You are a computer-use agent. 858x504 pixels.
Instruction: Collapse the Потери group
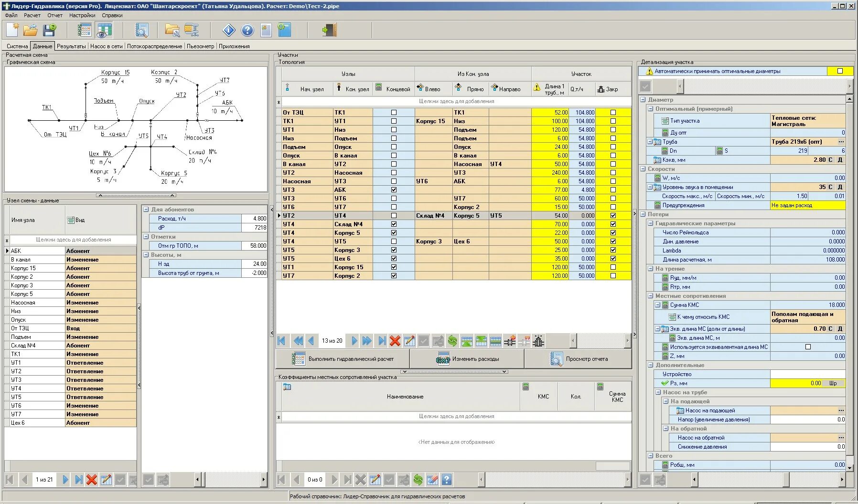(x=643, y=214)
